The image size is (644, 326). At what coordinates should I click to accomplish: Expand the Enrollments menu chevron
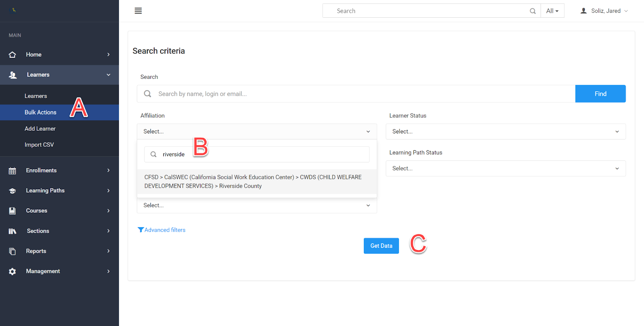(x=108, y=170)
